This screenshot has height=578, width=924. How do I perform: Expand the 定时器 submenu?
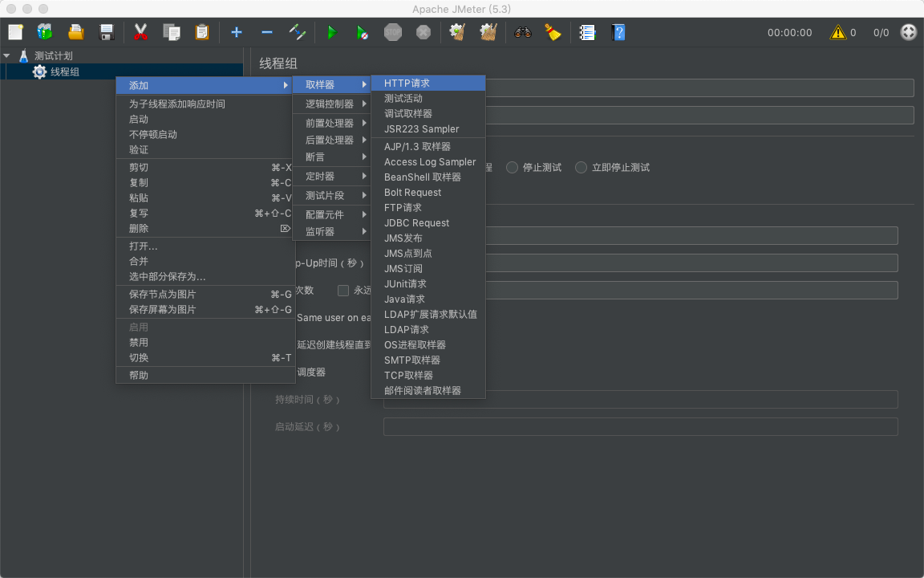[332, 177]
